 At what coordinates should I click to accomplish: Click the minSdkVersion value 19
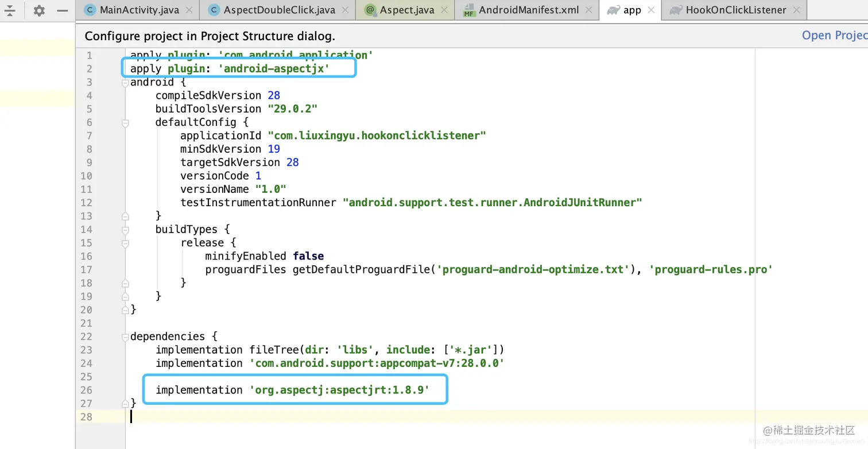(x=273, y=149)
